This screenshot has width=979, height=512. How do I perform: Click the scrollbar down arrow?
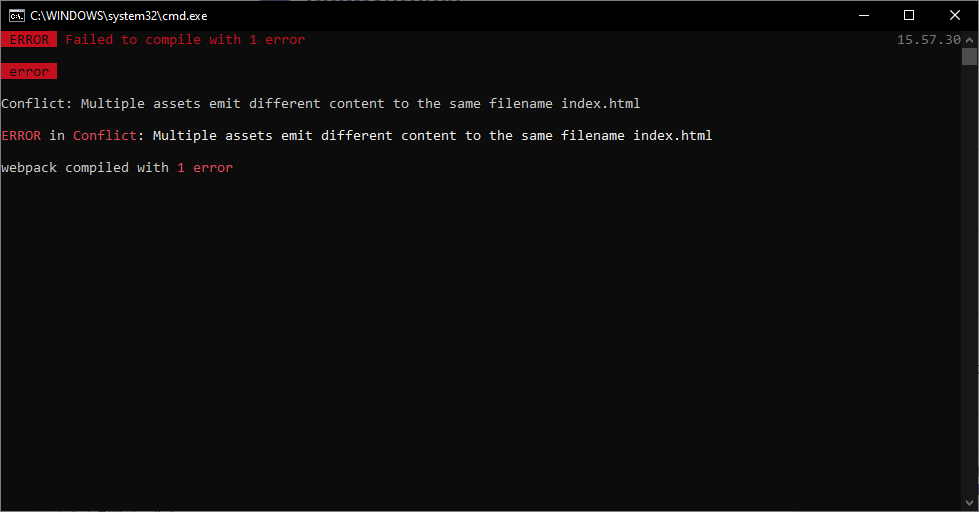click(969, 503)
